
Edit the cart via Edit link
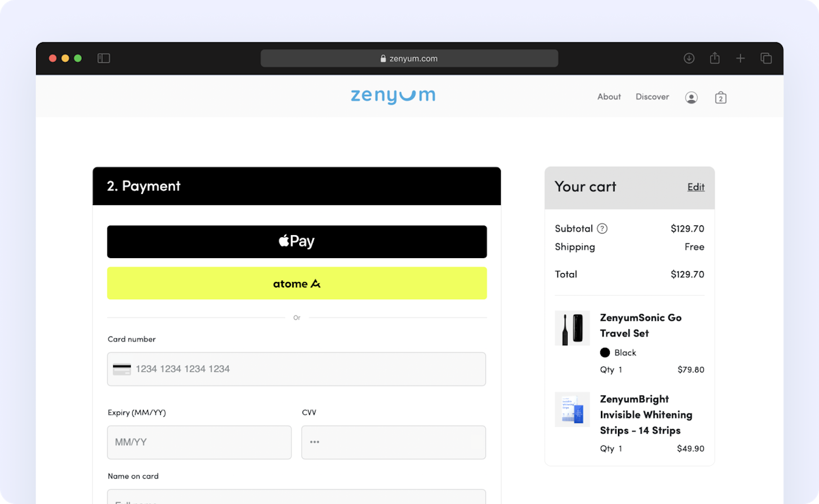(696, 187)
